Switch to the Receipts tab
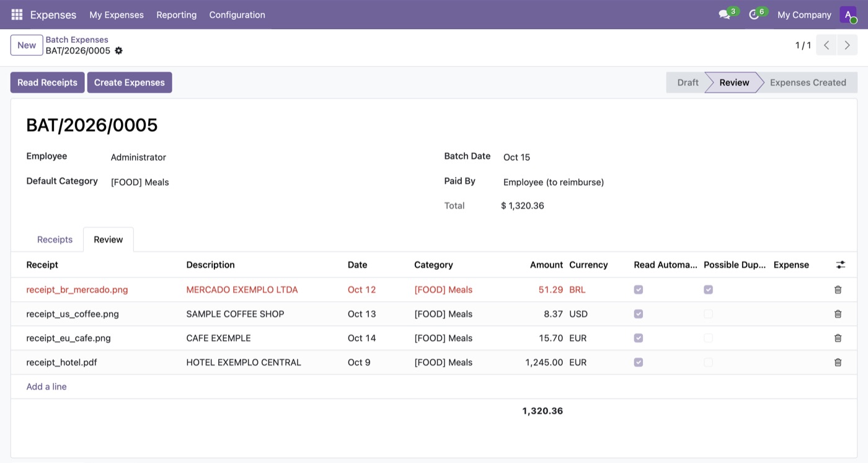868x463 pixels. 55,240
